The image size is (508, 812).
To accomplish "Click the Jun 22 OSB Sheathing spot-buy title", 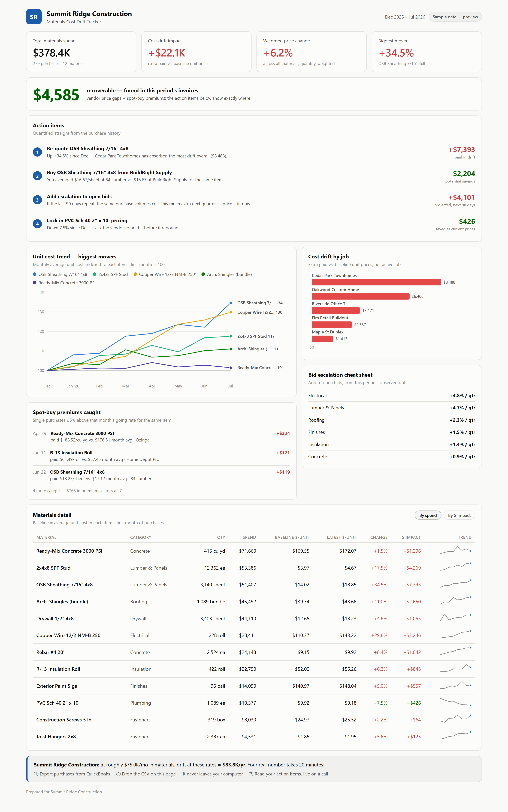I will click(x=77, y=472).
